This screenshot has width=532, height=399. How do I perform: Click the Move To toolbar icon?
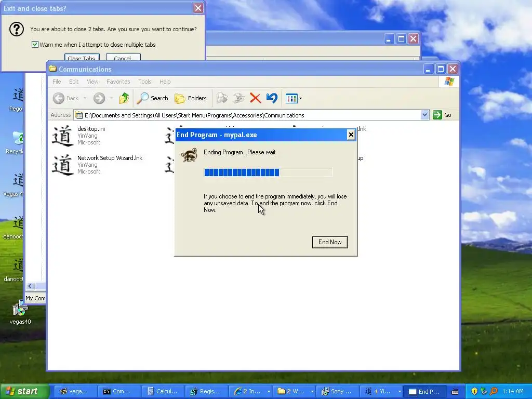pos(221,98)
